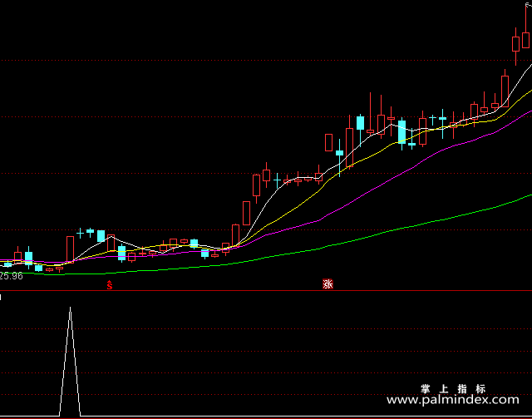Click the red 涨 marker icon
The width and height of the screenshot is (532, 419).
(x=328, y=284)
